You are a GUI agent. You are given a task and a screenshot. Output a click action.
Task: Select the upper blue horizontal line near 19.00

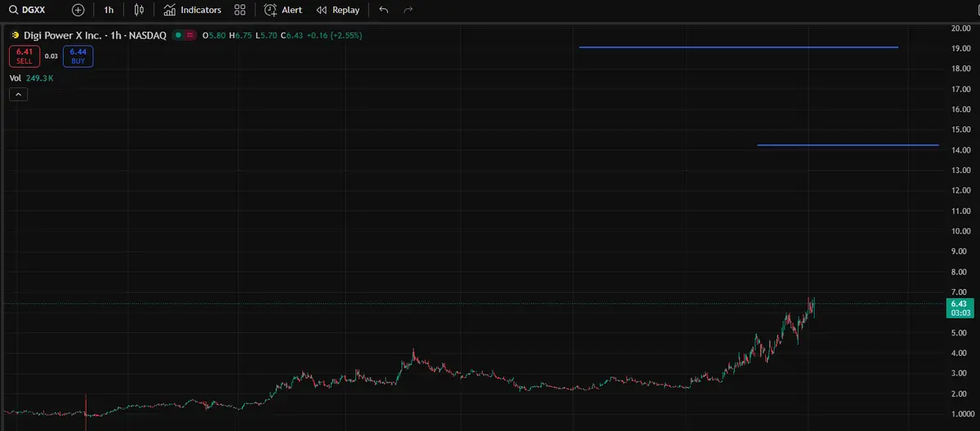(738, 47)
